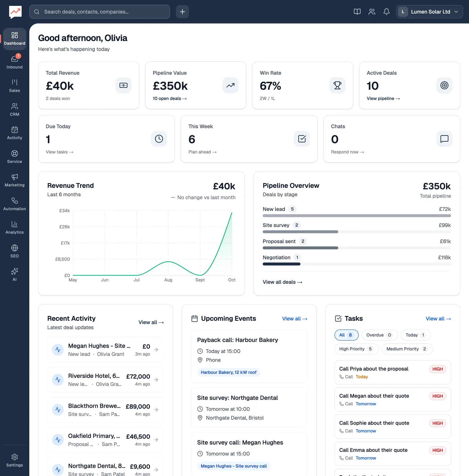Open Riverside Hotel activity row arrow

tap(156, 380)
